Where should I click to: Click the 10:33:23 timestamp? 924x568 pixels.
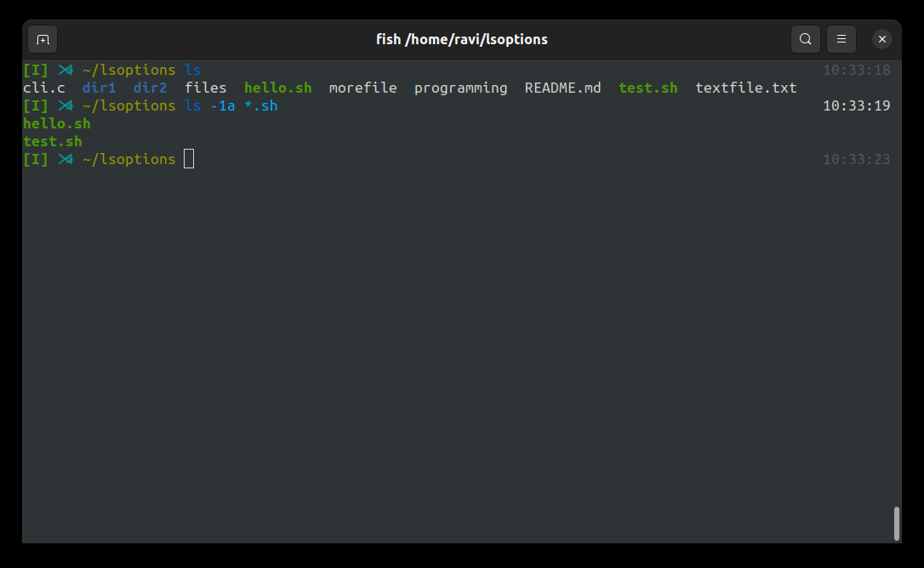tap(856, 159)
